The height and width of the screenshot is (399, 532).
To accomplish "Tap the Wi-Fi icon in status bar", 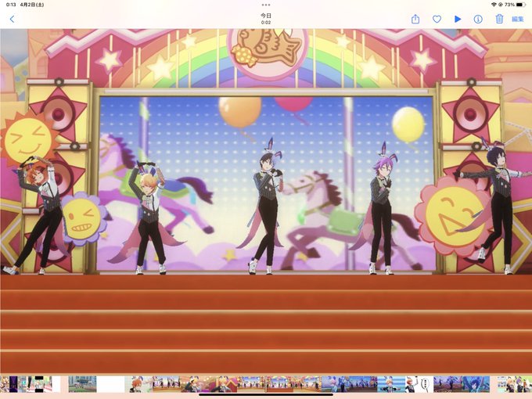I will [494, 5].
